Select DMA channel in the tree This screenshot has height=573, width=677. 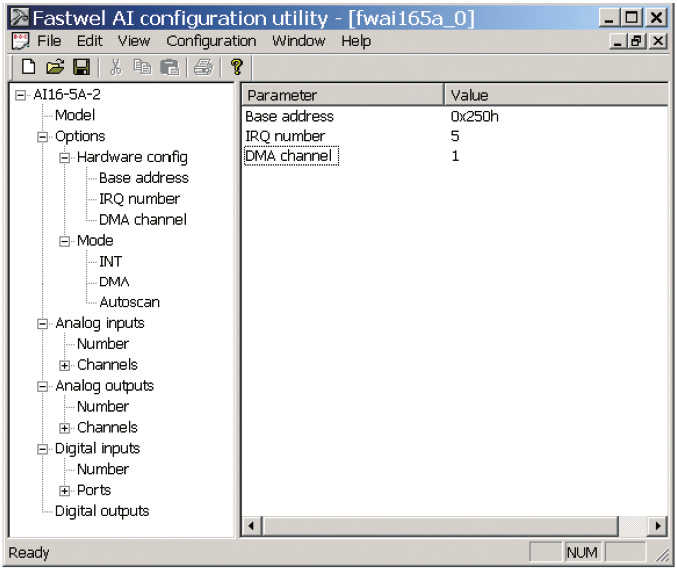click(143, 220)
